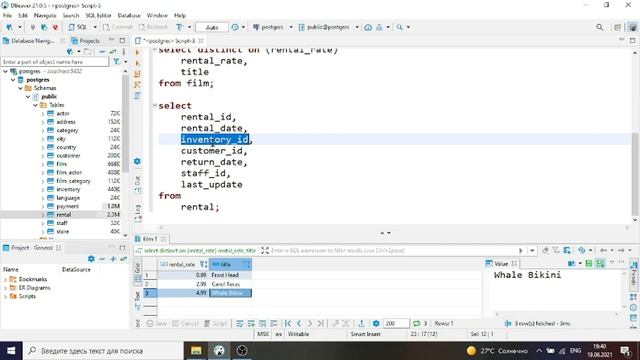Select the customer table
This screenshot has height=360, width=640.
point(68,156)
